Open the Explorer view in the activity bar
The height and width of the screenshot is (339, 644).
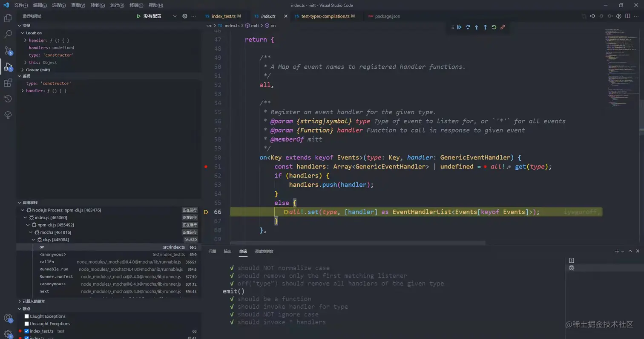click(8, 18)
